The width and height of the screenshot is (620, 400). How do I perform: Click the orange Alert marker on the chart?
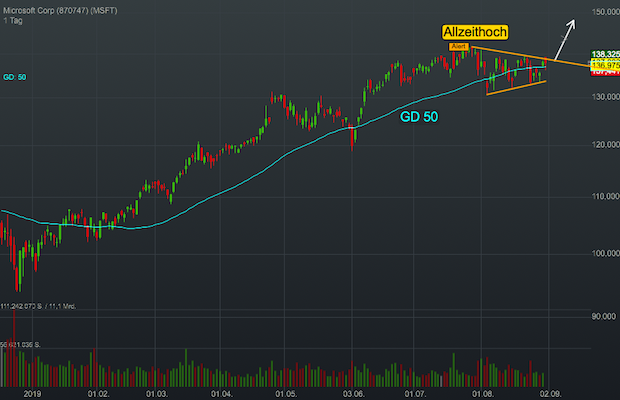pos(459,47)
